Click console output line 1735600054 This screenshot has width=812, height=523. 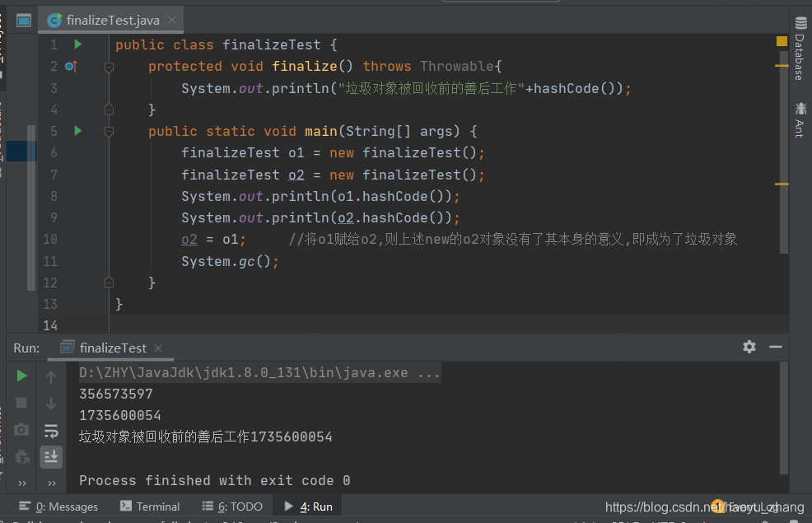(x=120, y=415)
